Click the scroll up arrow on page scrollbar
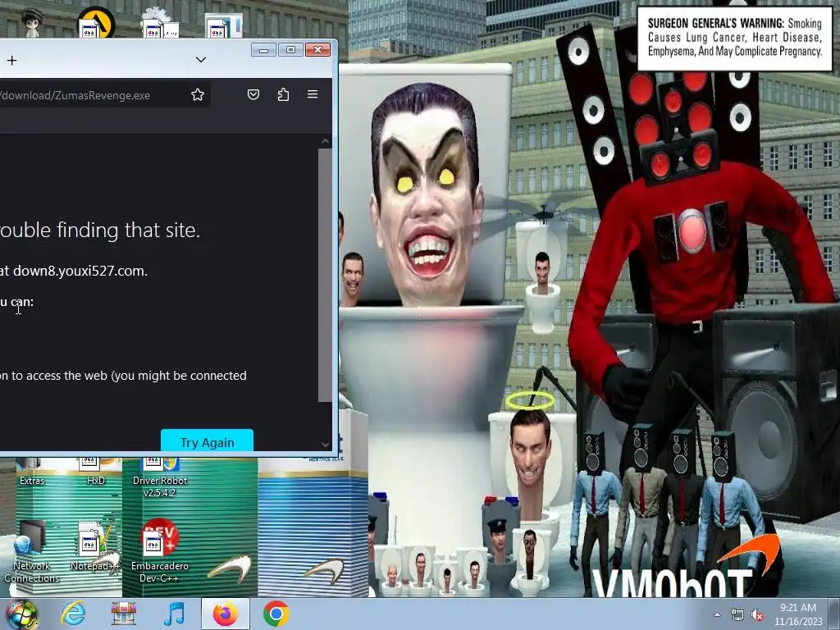 325,141
